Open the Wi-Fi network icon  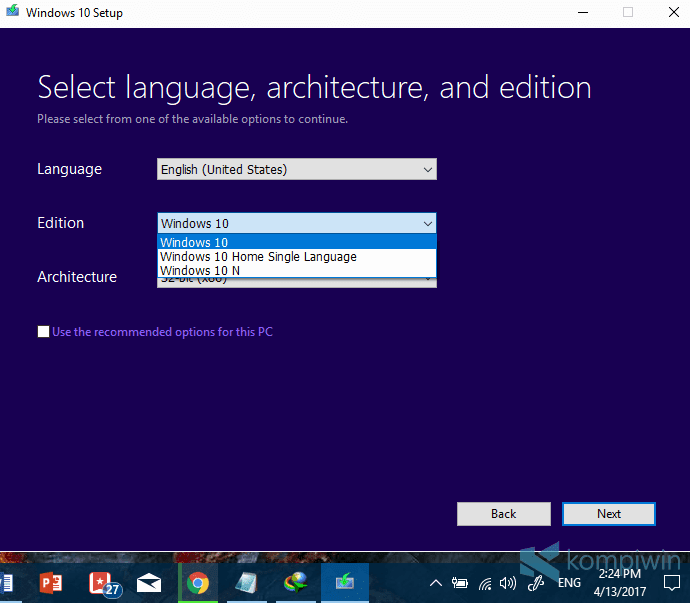point(485,584)
